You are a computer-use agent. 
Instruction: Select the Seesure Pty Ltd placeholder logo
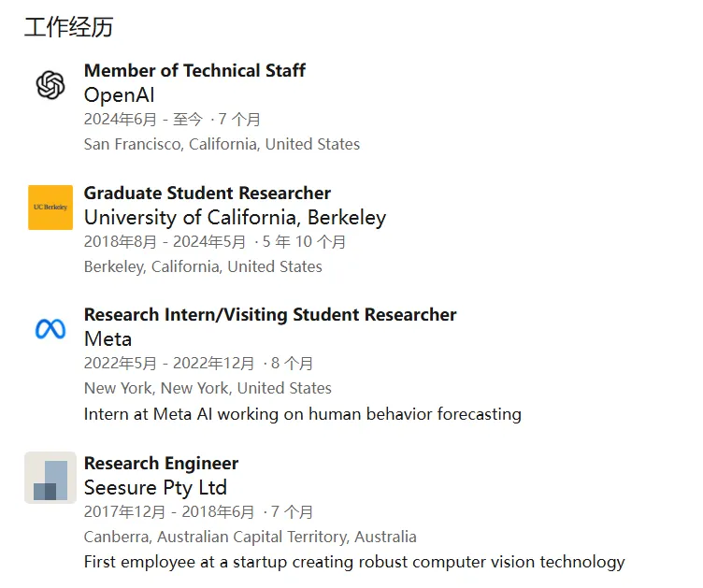coord(50,478)
